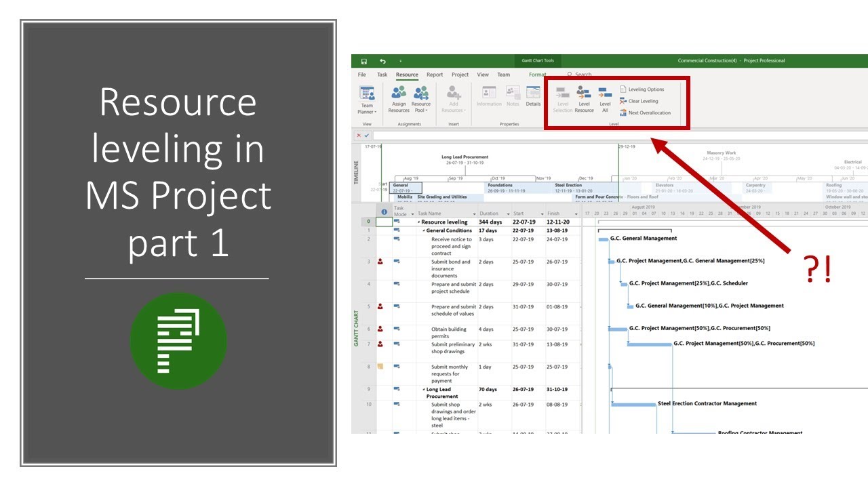868x488 pixels.
Task: Click the Steel Erection timeline bar
Action: tap(586, 188)
